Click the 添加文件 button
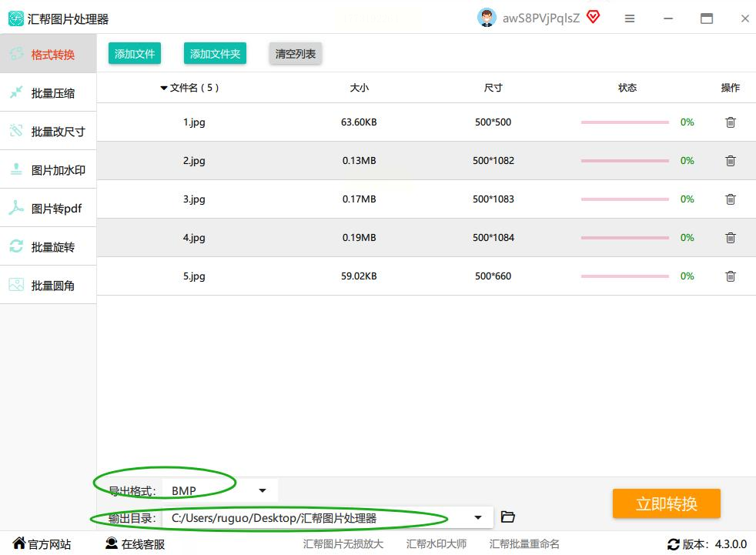 [x=135, y=54]
